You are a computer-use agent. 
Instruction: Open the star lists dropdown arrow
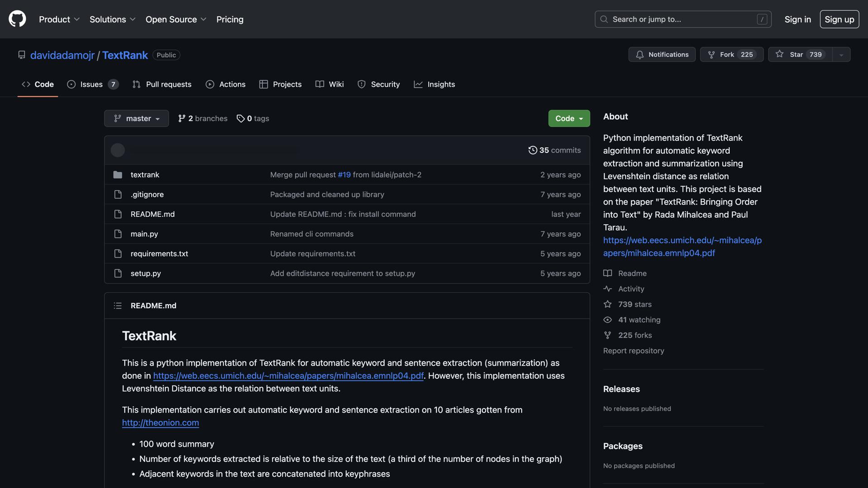click(x=841, y=55)
